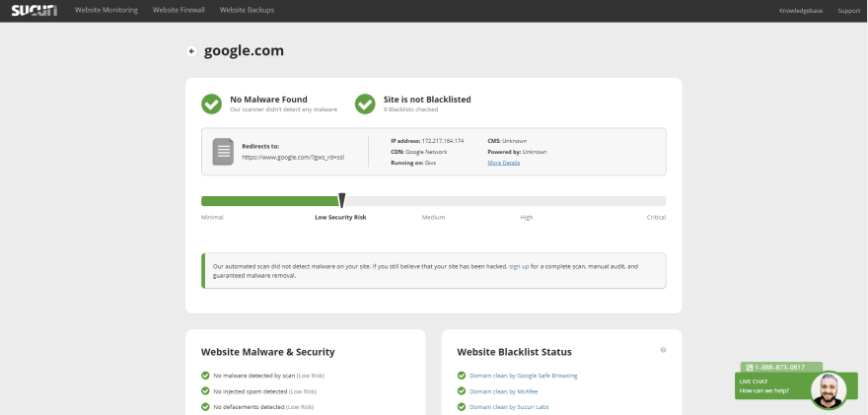This screenshot has height=415, width=868.
Task: Open Domain clean by Google Safe Browsing link
Action: pos(523,376)
